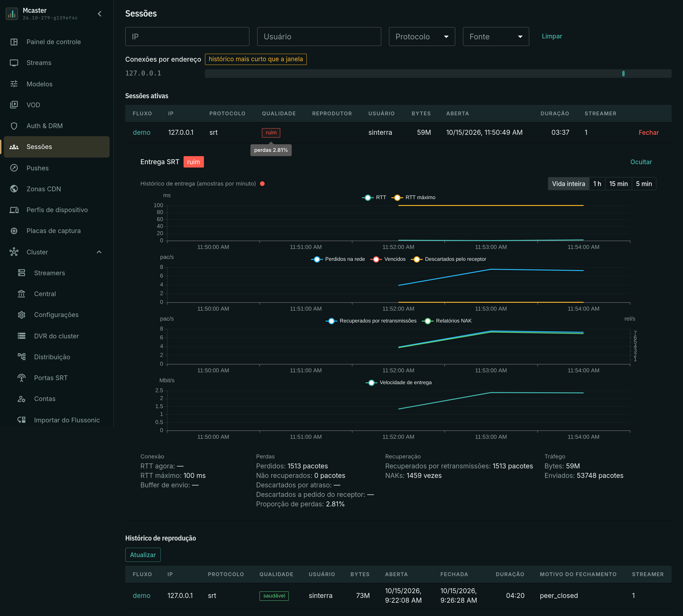Screen dimensions: 683x616
Task: Collapse the Cluster menu section
Action: pyautogui.click(x=99, y=252)
